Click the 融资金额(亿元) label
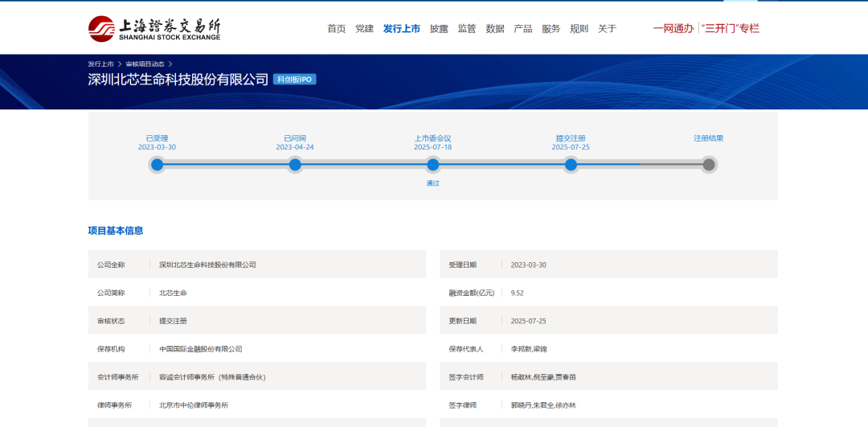This screenshot has width=868, height=427. coord(472,293)
